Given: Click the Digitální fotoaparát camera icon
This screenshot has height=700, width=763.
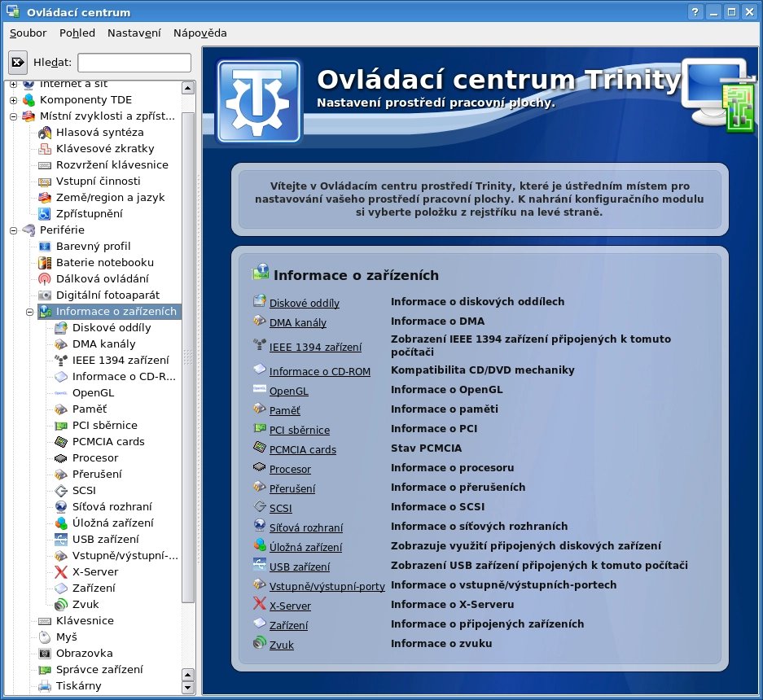Looking at the screenshot, I should (45, 295).
